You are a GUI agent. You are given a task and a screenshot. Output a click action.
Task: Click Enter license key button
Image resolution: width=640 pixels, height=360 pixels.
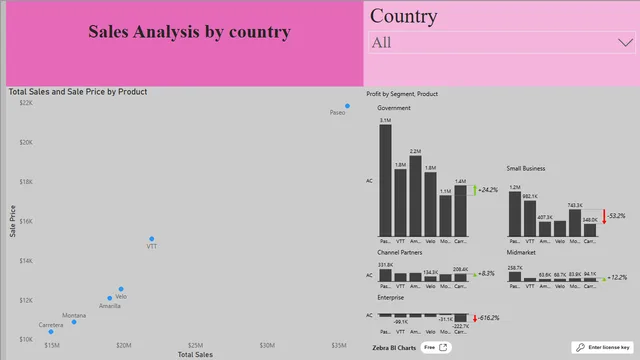click(602, 347)
